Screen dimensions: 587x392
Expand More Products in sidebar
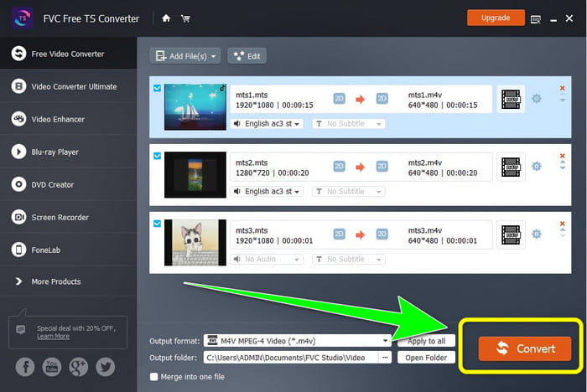click(68, 281)
